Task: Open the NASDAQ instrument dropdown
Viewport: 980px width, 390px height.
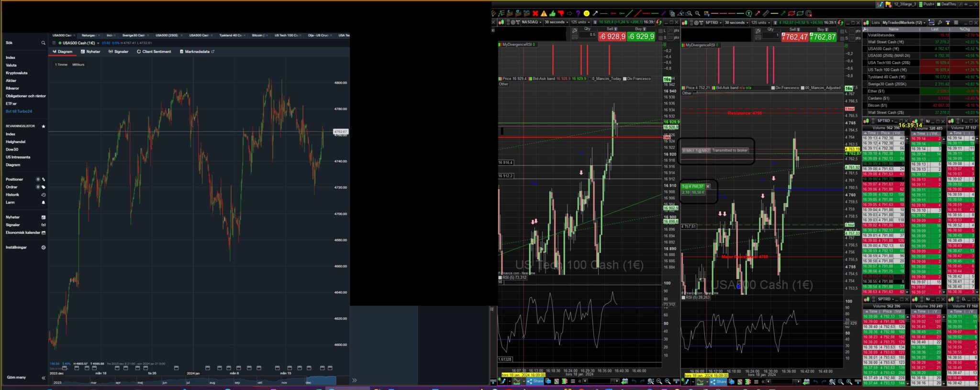Action: (x=531, y=22)
